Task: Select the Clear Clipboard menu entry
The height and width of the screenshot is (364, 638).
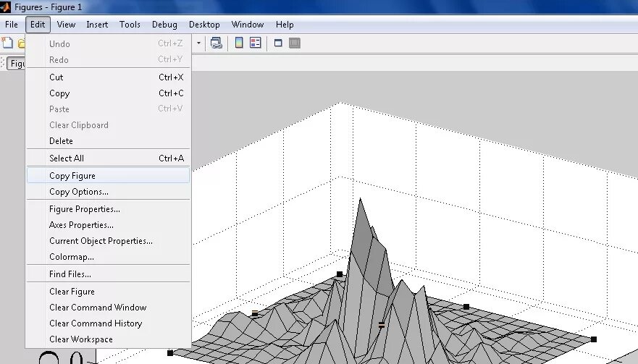Action: tap(108, 125)
